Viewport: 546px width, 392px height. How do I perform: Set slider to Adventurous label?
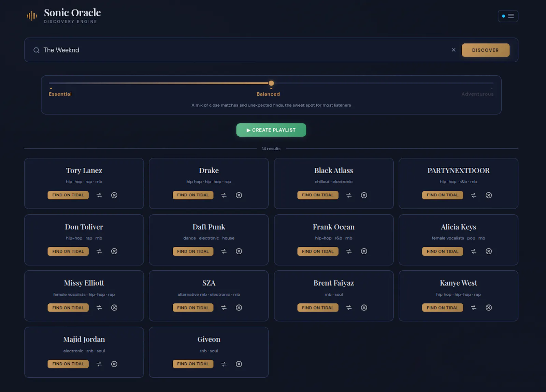[x=477, y=94]
